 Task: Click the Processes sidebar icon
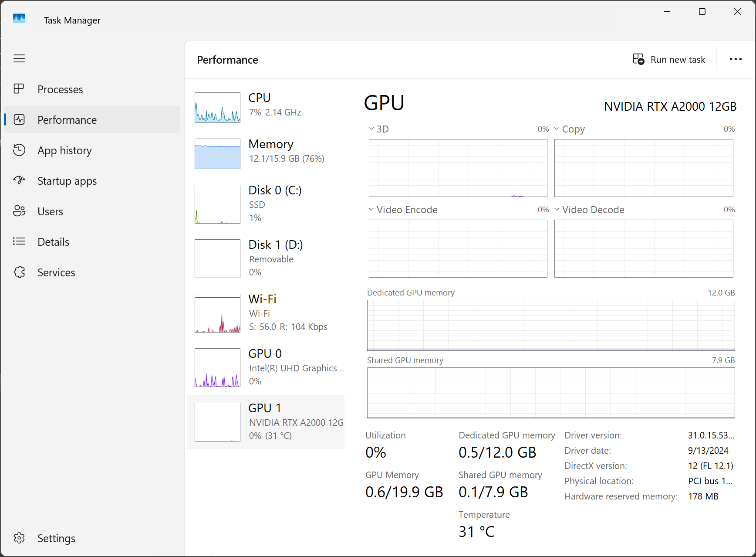point(19,89)
